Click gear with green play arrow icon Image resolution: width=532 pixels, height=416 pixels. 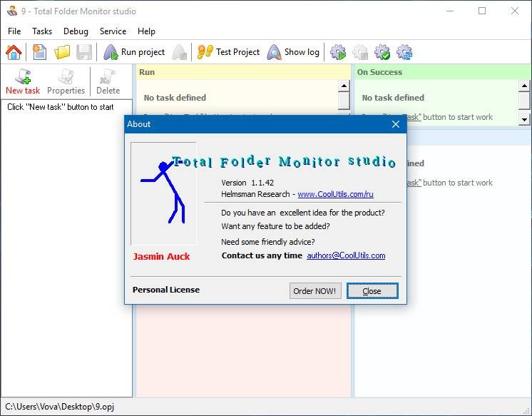(x=338, y=52)
